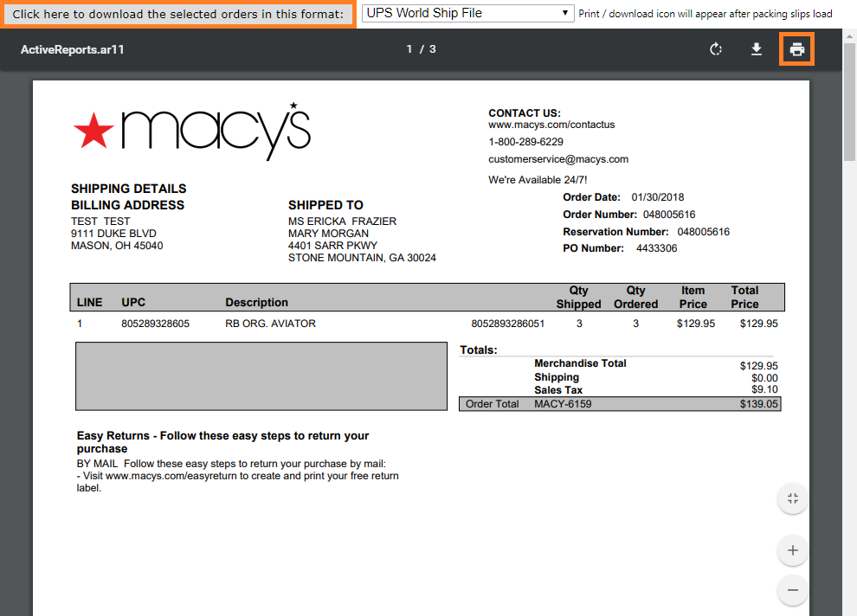
Task: Click STONE MOUNTAIN, GA 30024 address line
Action: (362, 258)
